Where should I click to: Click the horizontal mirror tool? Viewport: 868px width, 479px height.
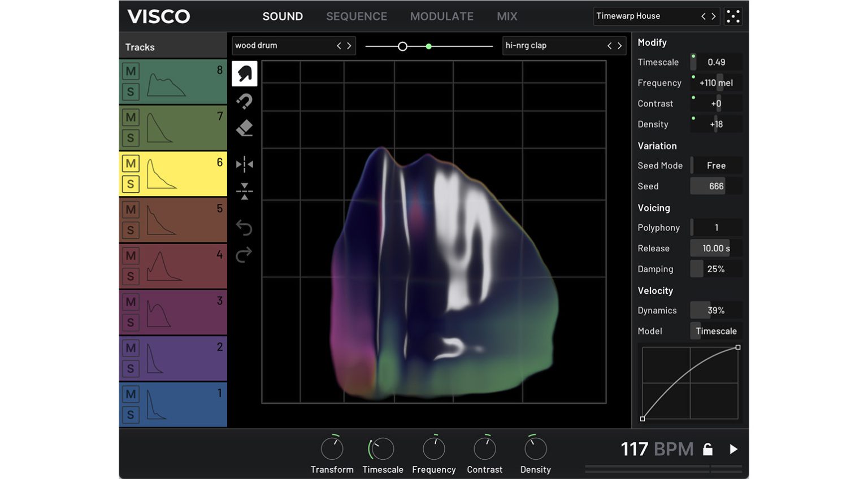coord(244,164)
